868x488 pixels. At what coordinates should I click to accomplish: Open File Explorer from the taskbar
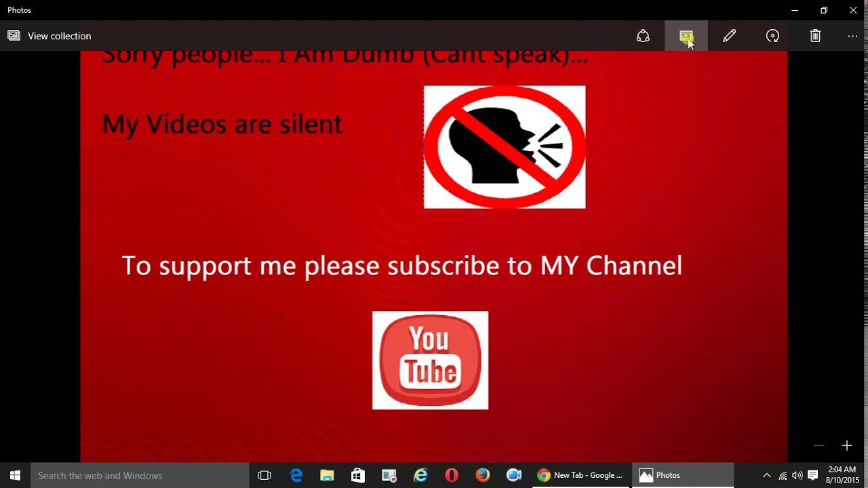click(327, 475)
